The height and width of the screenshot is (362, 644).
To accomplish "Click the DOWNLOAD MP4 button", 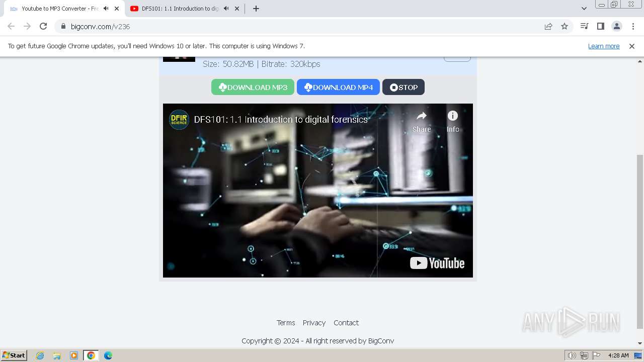I will (x=338, y=87).
